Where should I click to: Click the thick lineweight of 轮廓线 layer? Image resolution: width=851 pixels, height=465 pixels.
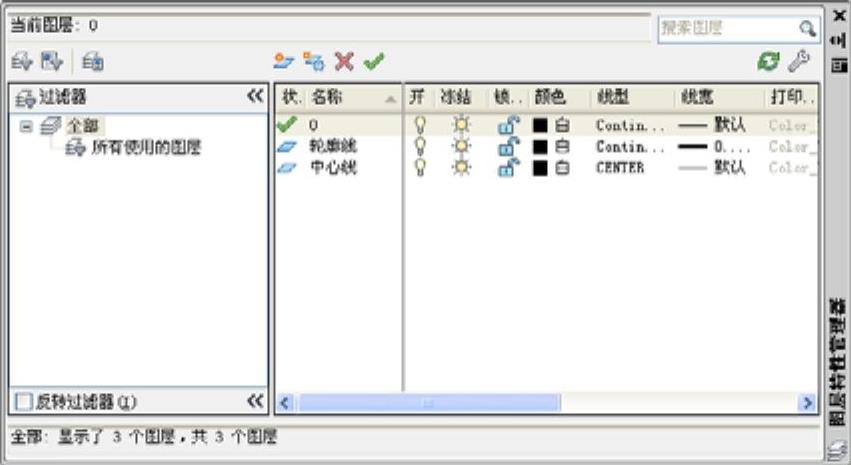point(714,146)
